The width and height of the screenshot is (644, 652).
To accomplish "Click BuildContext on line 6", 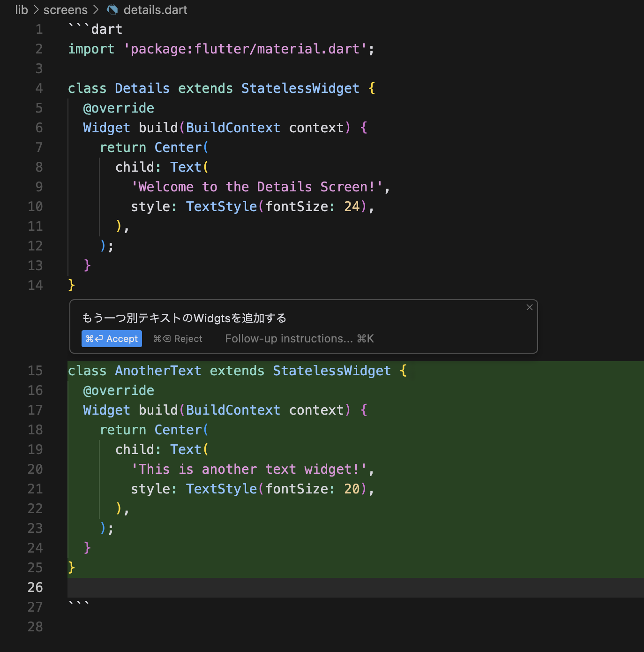I will click(x=233, y=128).
